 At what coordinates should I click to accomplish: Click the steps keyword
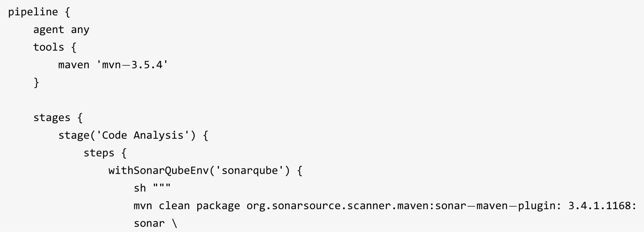99,153
